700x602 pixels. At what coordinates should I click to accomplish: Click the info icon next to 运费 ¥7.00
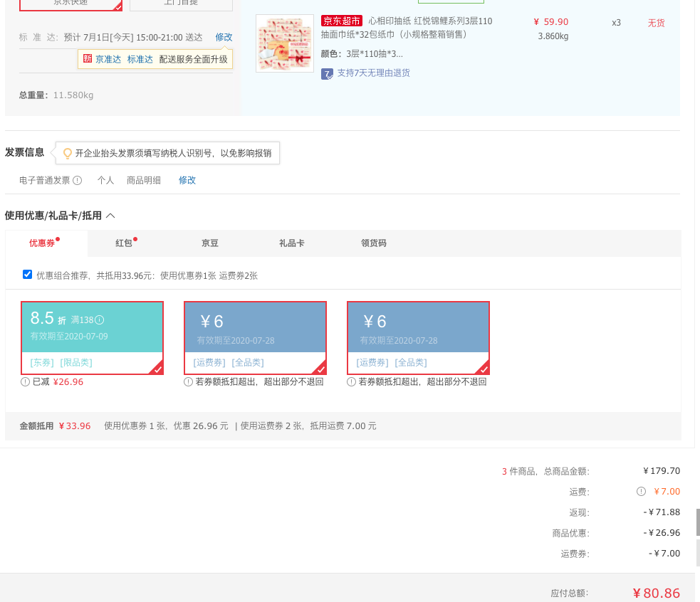[x=641, y=492]
